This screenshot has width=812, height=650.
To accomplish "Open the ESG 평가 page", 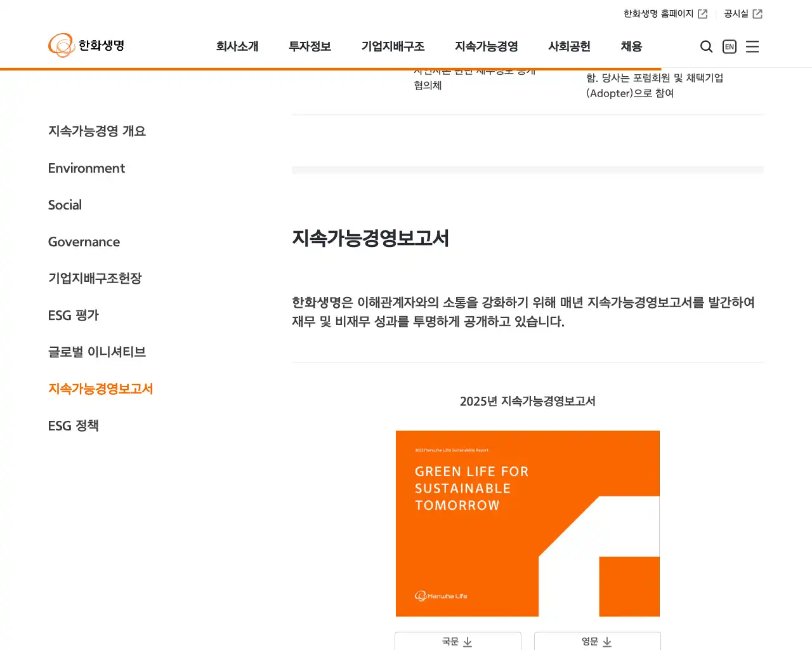I will (73, 315).
